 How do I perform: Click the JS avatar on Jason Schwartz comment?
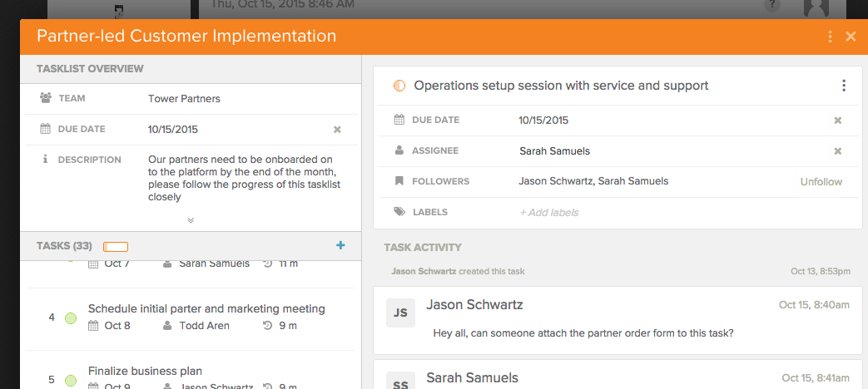coord(401,313)
